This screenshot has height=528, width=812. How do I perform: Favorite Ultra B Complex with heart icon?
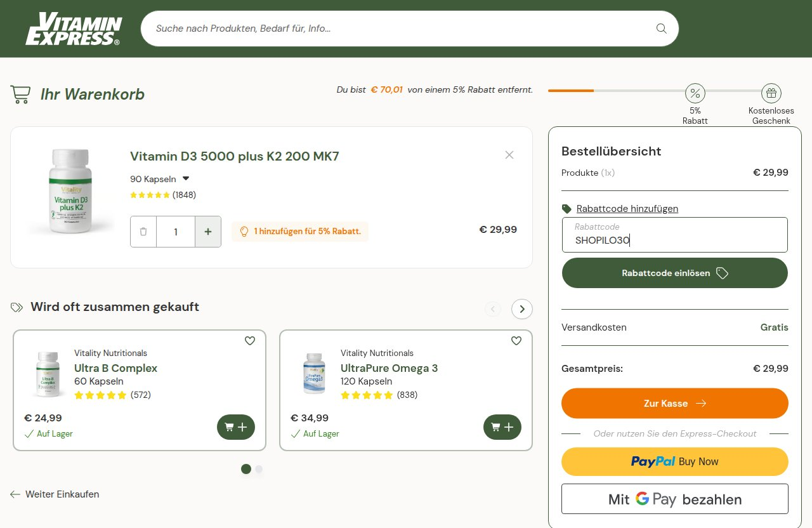250,341
